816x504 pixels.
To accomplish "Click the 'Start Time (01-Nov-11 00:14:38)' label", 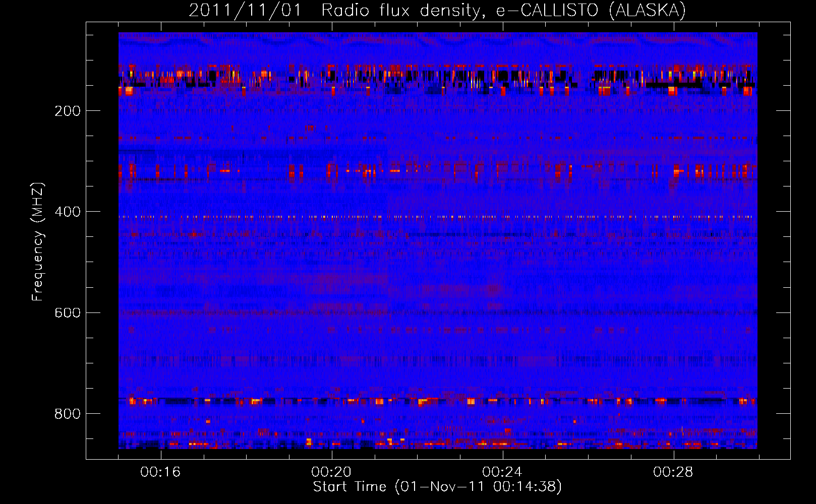I will (437, 487).
